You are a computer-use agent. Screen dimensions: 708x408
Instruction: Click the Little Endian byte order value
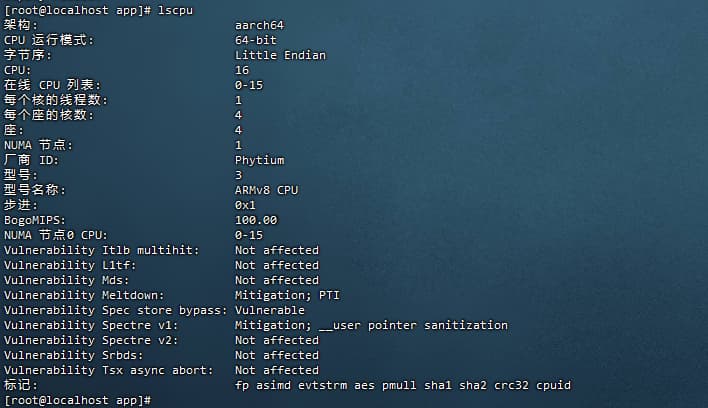pyautogui.click(x=280, y=55)
